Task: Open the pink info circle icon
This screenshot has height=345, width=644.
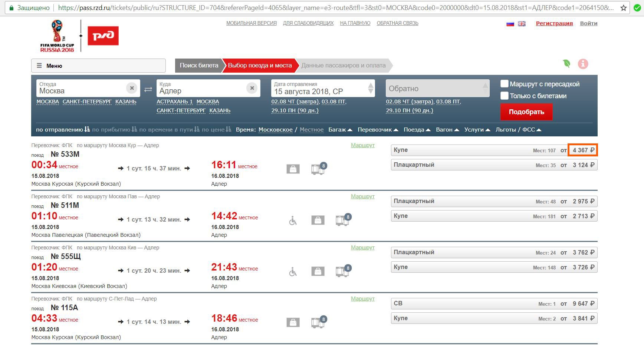Action: point(583,64)
